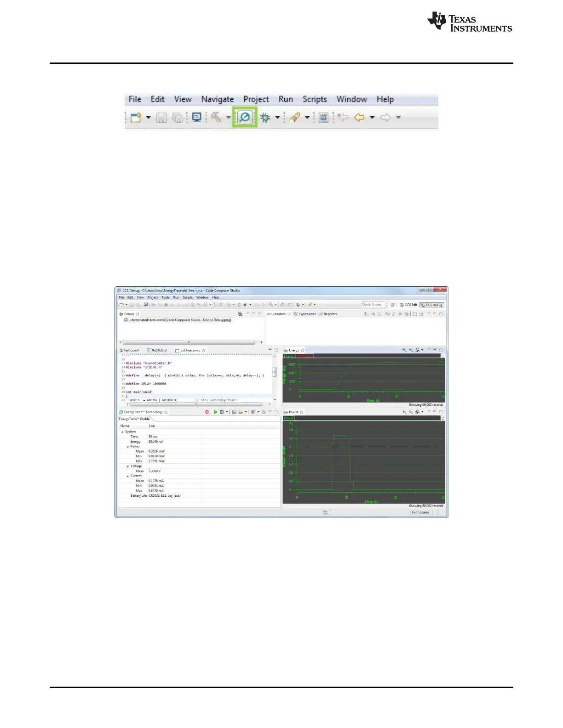Click the open folder icon in EnergyTrace Technology toolbar
Image resolution: width=563 pixels, height=728 pixels.
coord(241,412)
